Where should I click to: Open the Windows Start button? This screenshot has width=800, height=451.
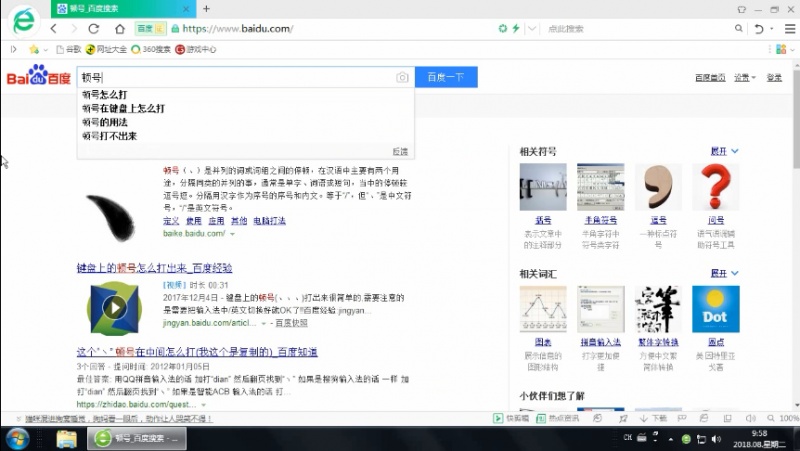click(17, 438)
